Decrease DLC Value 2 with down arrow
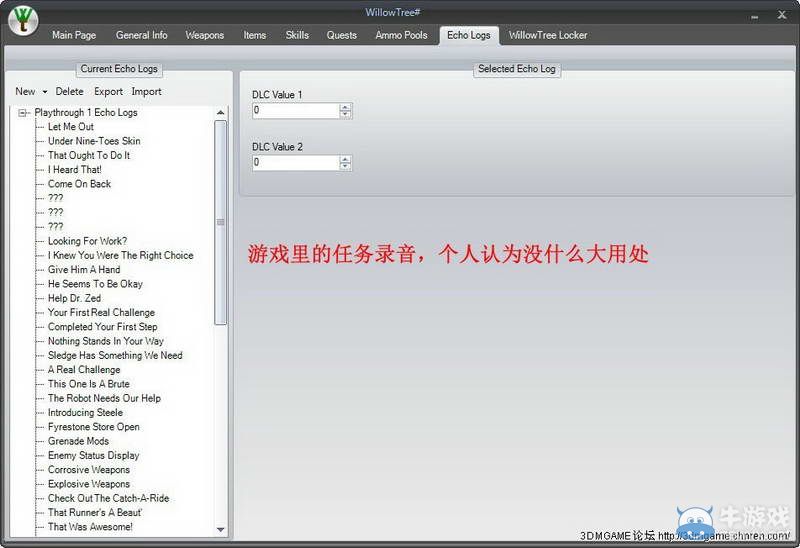The width and height of the screenshot is (800, 548). [345, 166]
